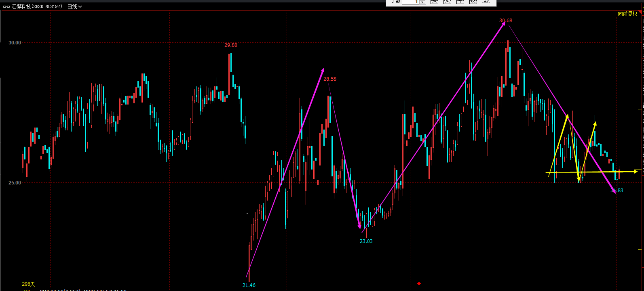Select the 29.80 peak price label

[231, 45]
